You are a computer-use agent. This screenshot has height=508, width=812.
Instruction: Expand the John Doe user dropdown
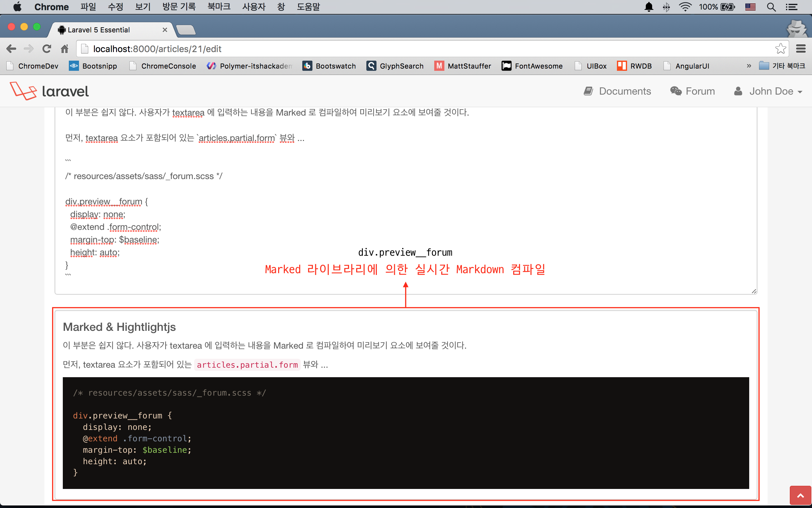click(768, 91)
